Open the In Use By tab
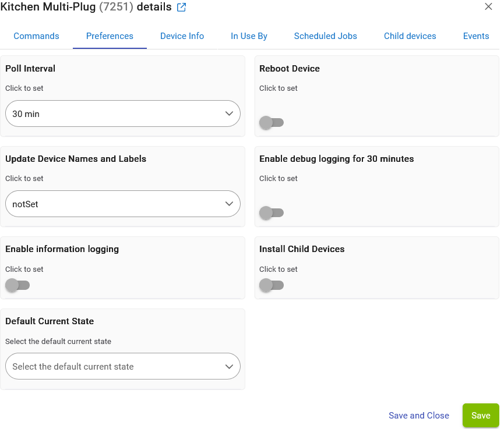This screenshot has width=504, height=429. pos(249,36)
